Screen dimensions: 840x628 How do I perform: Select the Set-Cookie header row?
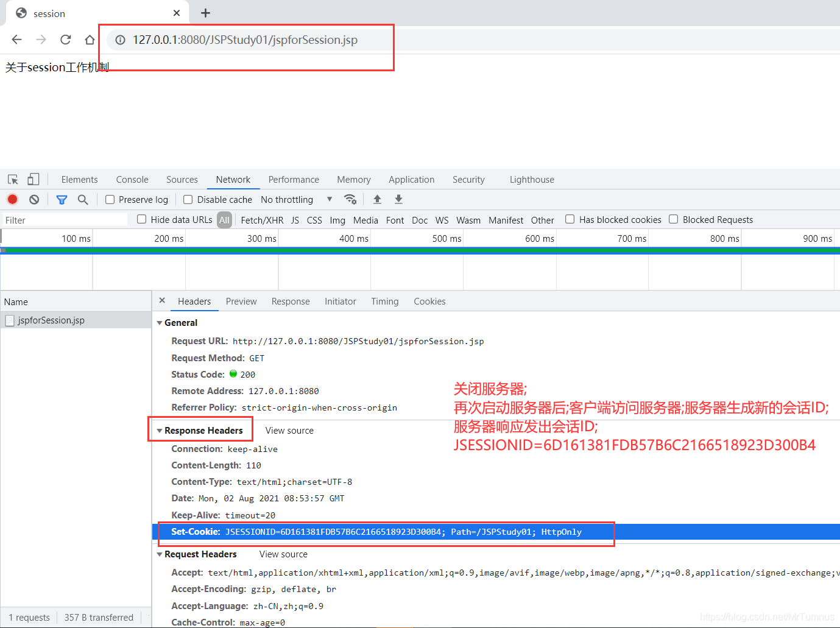[x=496, y=532]
